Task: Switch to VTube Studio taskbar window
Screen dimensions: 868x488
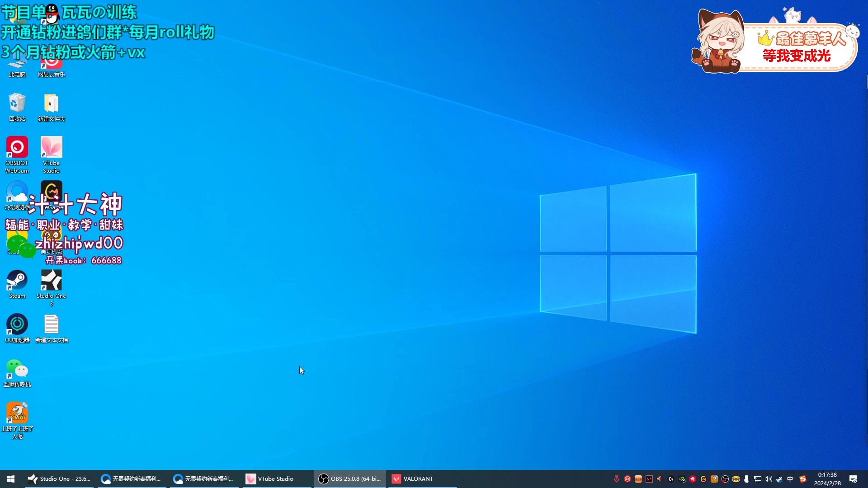Action: tap(277, 479)
